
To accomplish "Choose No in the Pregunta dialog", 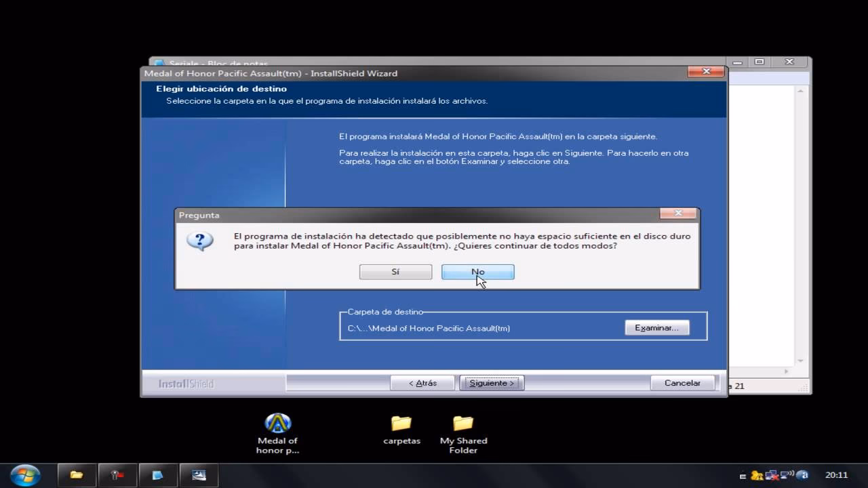I will click(477, 272).
